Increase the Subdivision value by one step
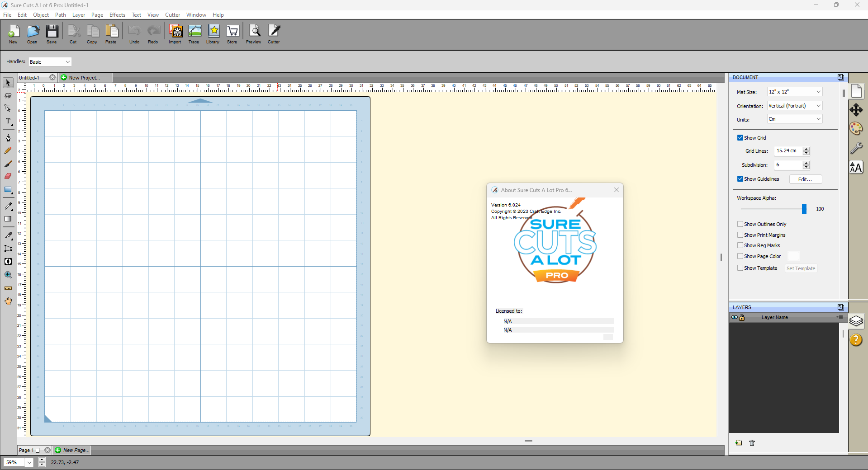 pos(806,163)
